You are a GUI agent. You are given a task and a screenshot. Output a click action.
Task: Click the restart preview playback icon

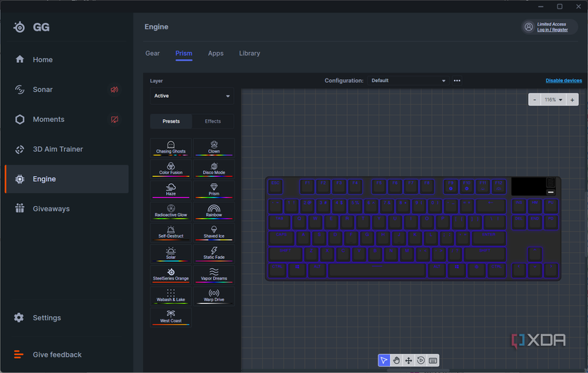coord(421,361)
